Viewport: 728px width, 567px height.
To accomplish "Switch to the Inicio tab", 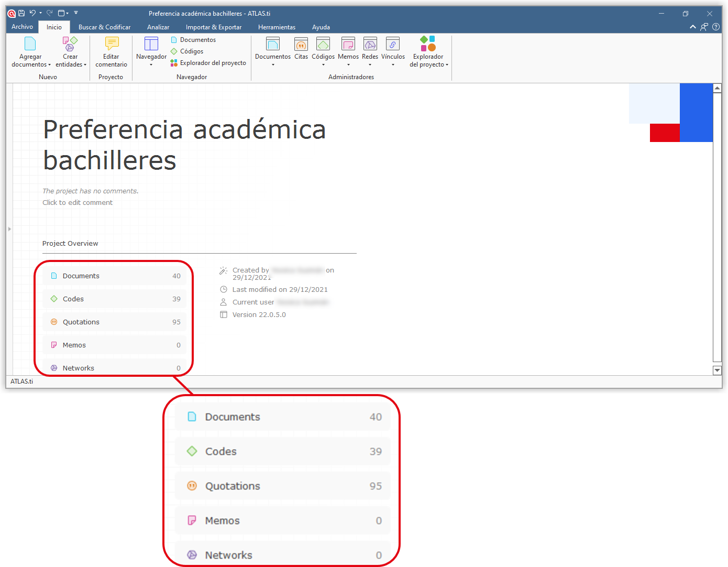I will 54,27.
